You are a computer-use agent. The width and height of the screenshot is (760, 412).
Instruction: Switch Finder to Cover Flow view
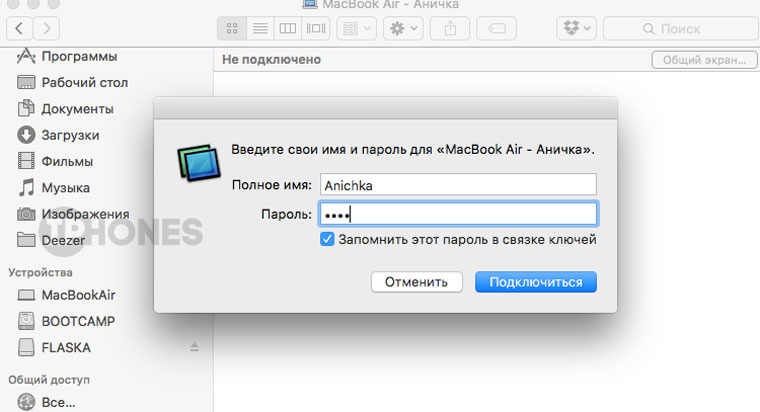316,29
